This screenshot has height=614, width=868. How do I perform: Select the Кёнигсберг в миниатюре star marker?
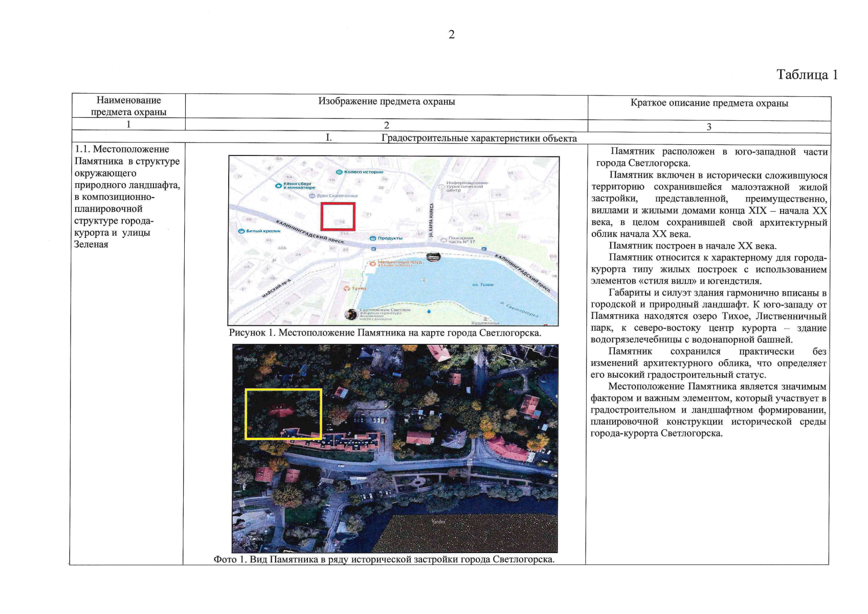[x=278, y=186]
